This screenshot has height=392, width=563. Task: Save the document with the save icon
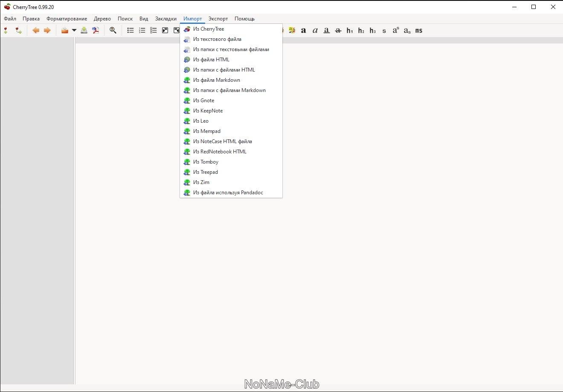(x=84, y=30)
